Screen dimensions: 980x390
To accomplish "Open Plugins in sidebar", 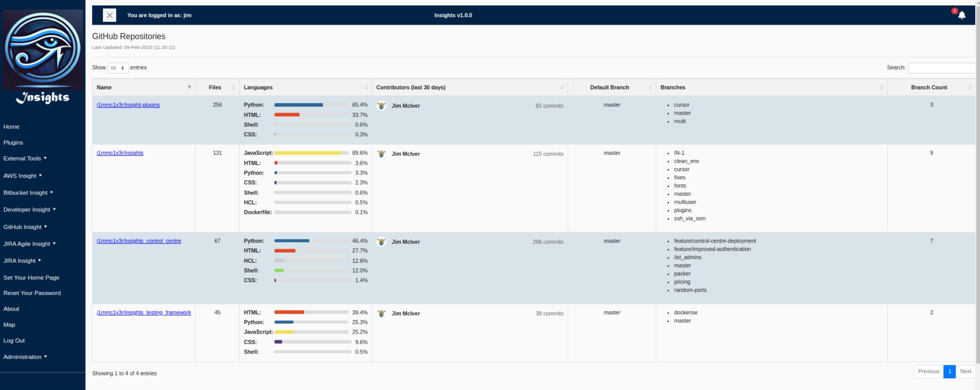I will click(x=13, y=142).
